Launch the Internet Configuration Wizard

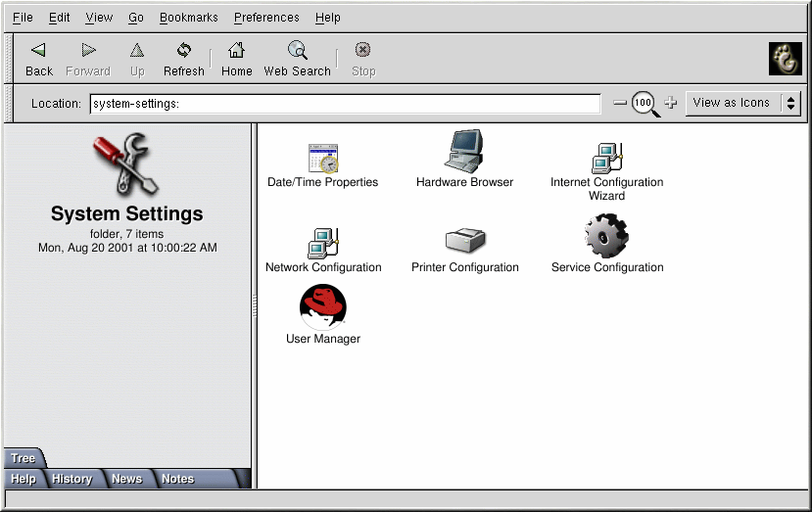606,158
